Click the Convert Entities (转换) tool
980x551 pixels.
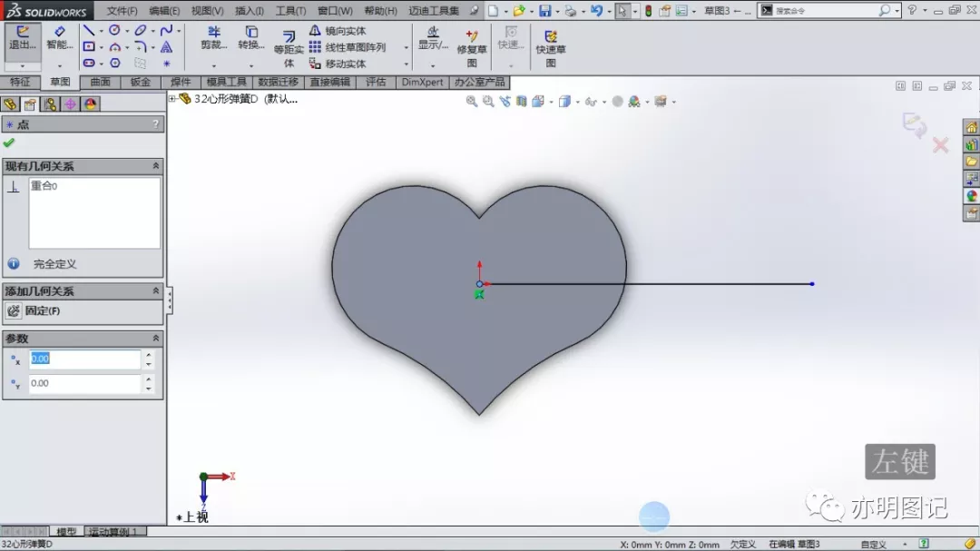click(x=251, y=38)
